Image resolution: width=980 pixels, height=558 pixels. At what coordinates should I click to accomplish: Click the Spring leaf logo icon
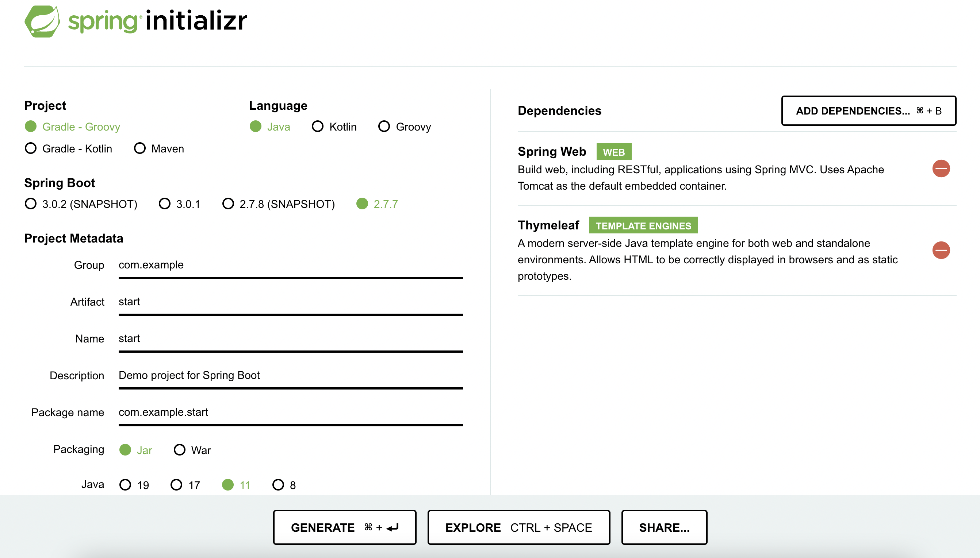(42, 22)
